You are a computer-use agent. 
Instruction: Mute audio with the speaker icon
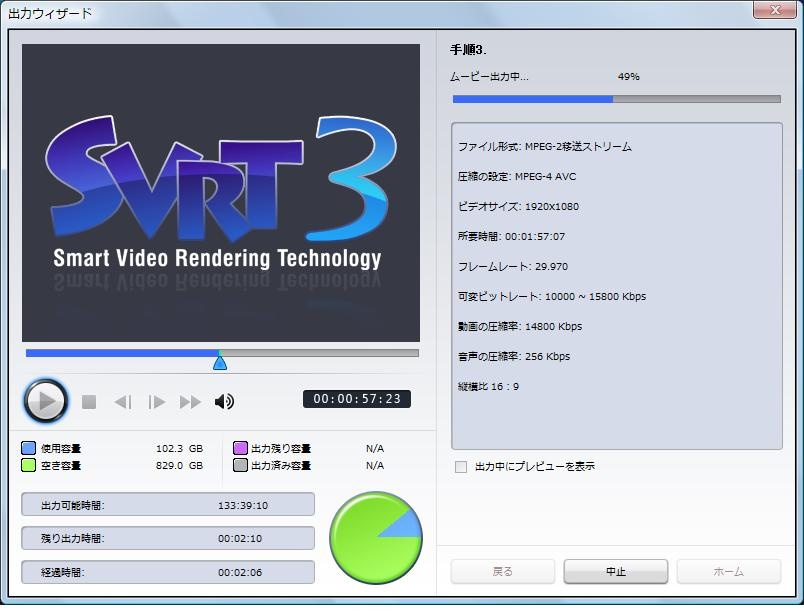[x=224, y=401]
